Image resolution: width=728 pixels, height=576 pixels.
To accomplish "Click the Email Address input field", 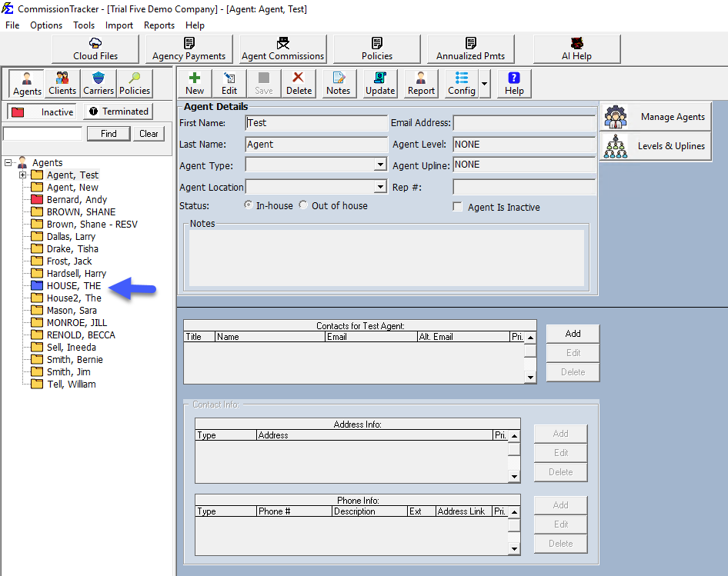I will tap(523, 123).
